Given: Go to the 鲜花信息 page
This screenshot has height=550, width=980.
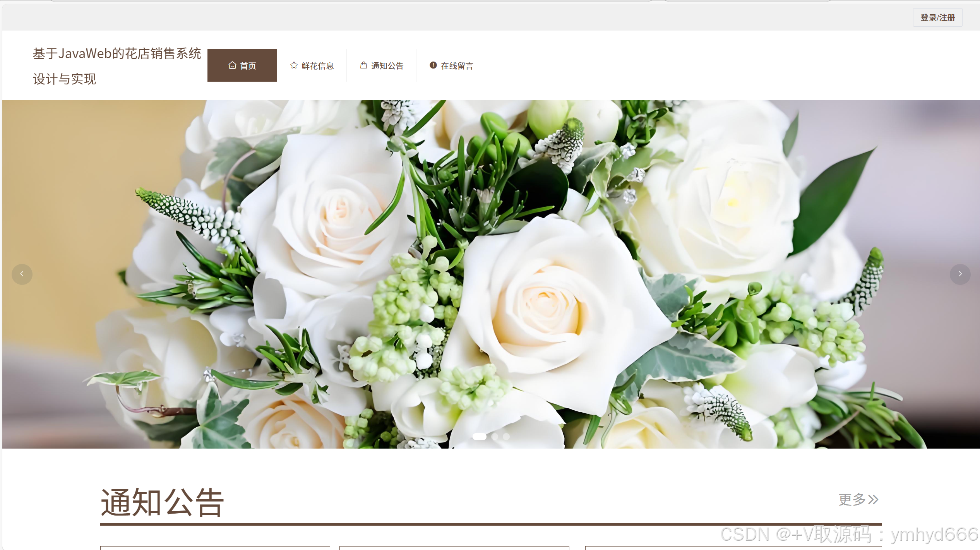Looking at the screenshot, I should click(317, 66).
